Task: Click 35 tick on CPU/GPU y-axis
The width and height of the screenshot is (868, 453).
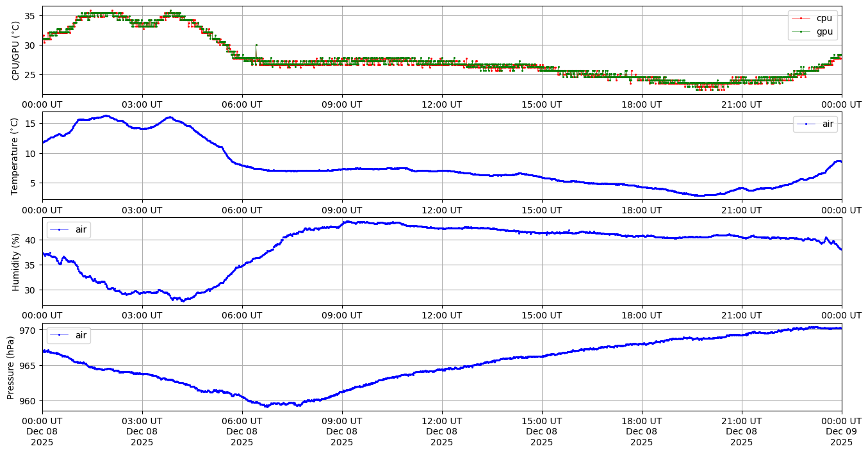Action: (32, 15)
